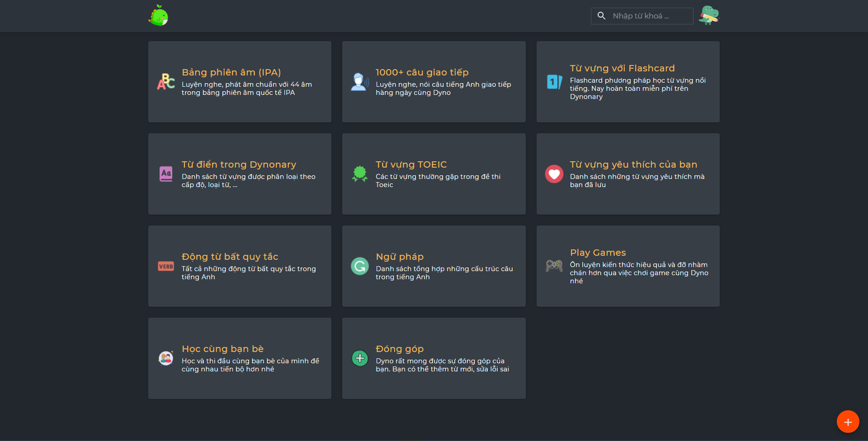868x441 pixels.
Task: Open 1000+ câu giao tiếp title
Action: [422, 72]
